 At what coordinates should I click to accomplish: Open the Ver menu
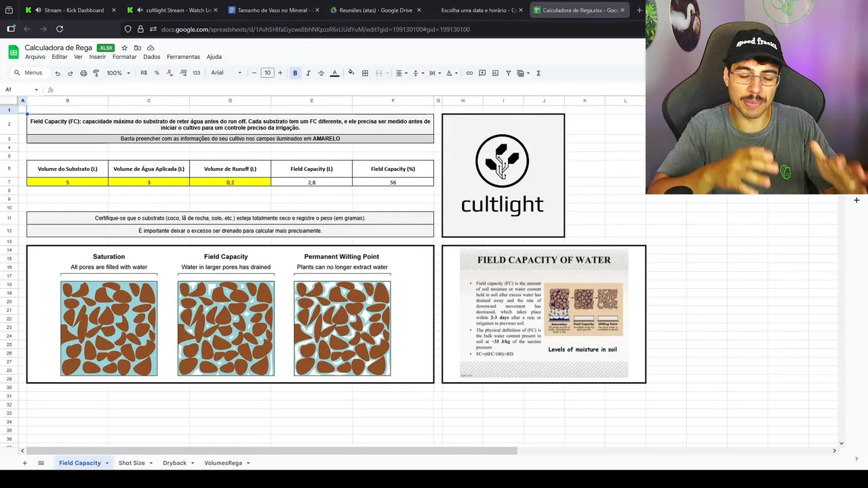(79, 57)
